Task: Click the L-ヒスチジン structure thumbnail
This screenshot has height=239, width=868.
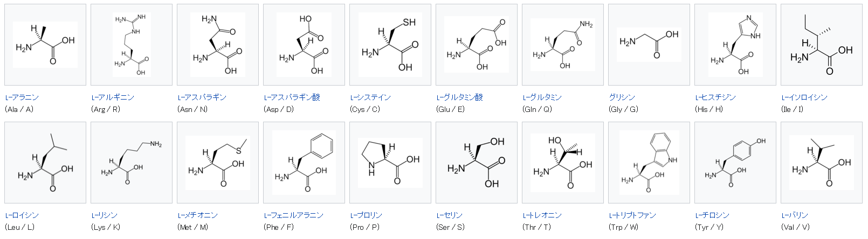Action: (735, 45)
